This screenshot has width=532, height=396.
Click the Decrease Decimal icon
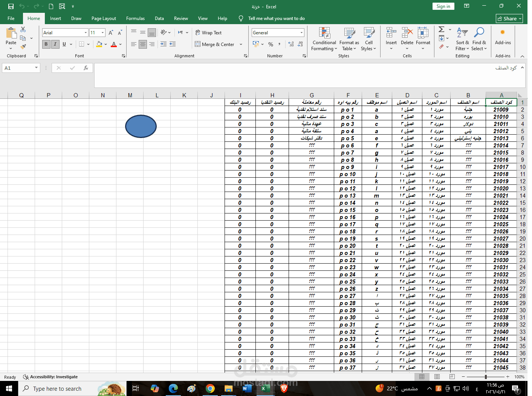tap(300, 45)
